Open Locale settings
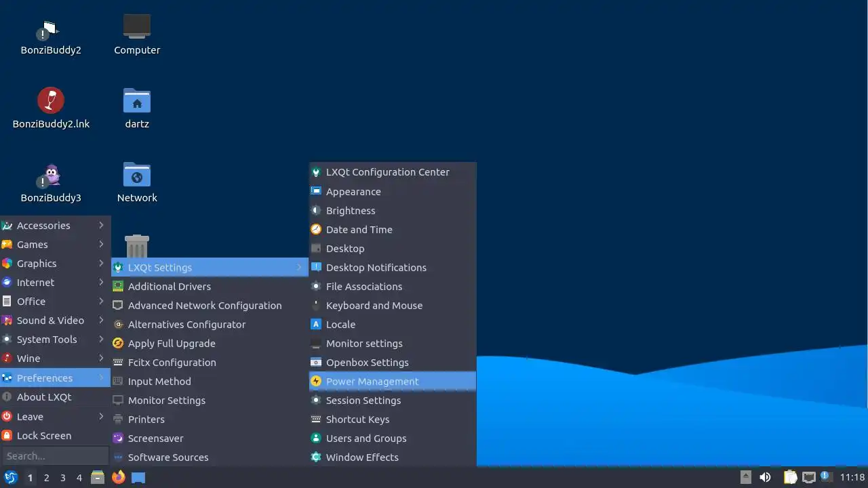Viewport: 868px width, 488px height. (393, 324)
